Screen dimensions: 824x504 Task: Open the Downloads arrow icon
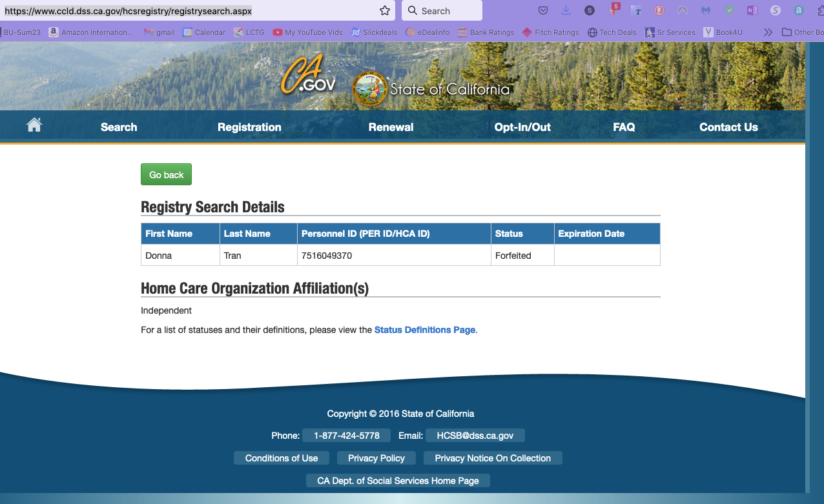(566, 11)
